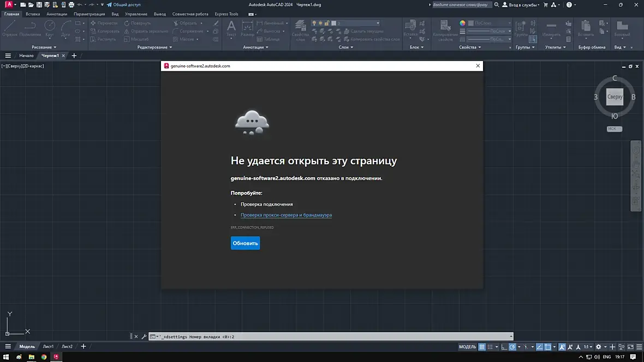Viewport: 644px width, 362px height.
Task: Open the object color wheel in Свойства
Action: [462, 23]
